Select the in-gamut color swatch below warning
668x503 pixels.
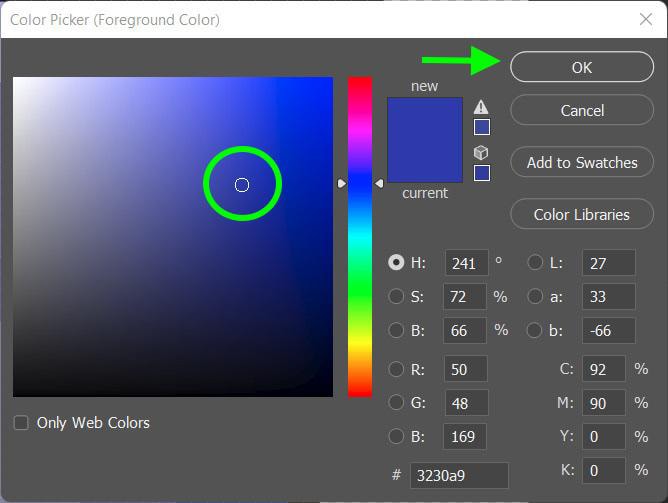coord(482,127)
